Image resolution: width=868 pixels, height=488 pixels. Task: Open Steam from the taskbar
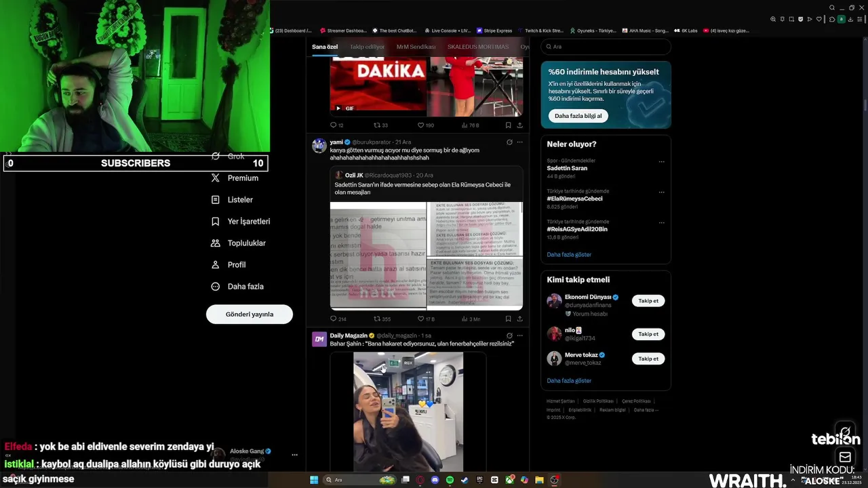click(465, 480)
